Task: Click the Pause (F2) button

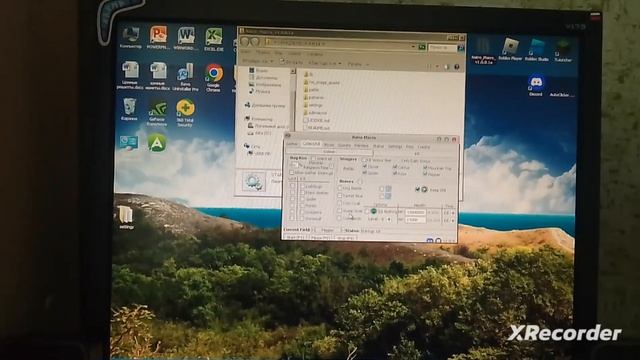Action: (320, 238)
